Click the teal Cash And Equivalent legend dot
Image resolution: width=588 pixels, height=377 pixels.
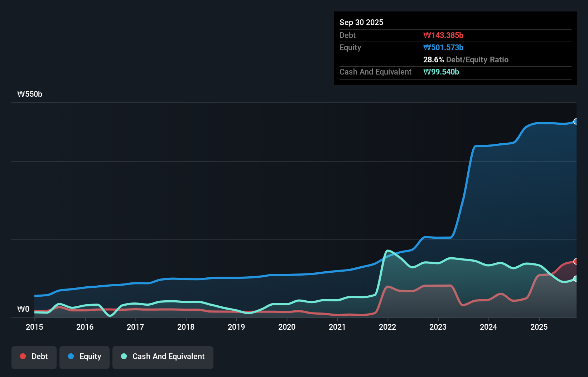point(124,356)
